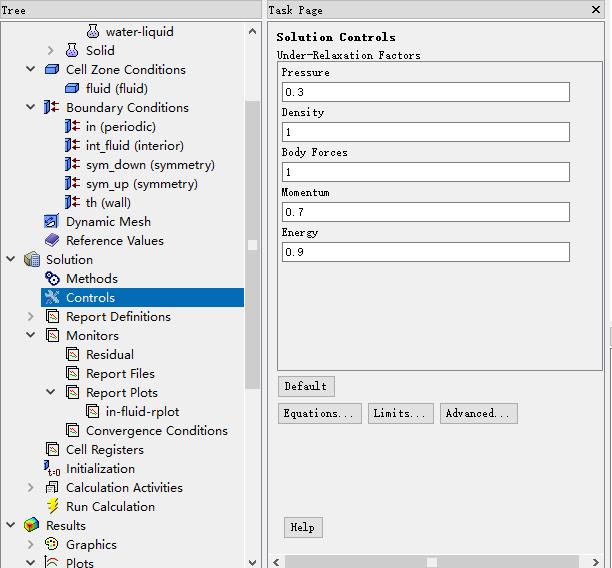Image resolution: width=612 pixels, height=568 pixels.
Task: Open the Equations... dialog
Action: tap(320, 413)
